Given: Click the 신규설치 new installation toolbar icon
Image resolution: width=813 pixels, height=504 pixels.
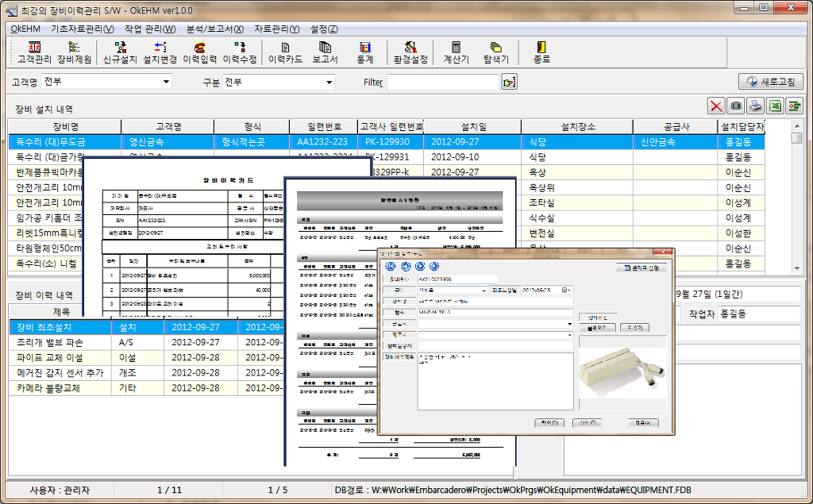Looking at the screenshot, I should 121,52.
